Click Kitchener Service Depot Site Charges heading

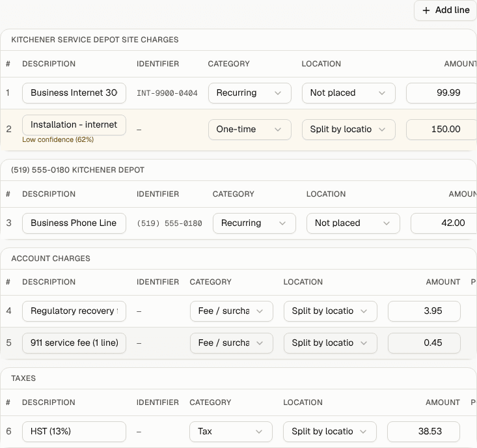[x=95, y=40]
